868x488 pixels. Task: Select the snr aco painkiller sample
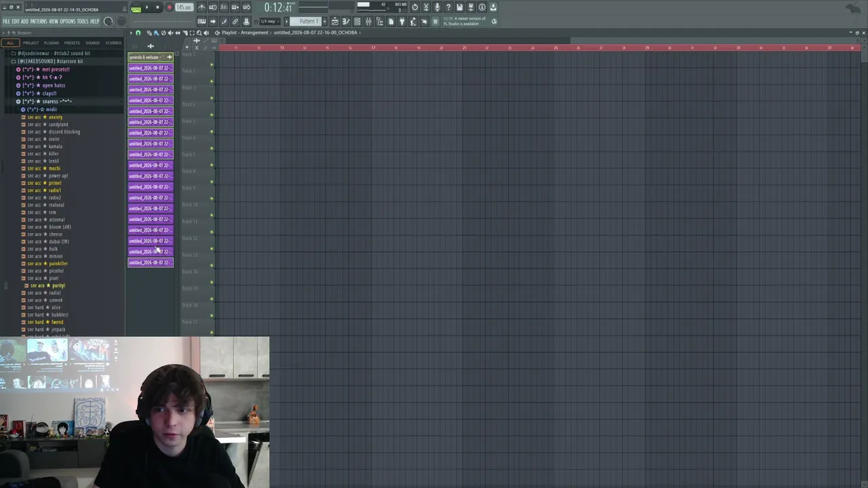(x=45, y=264)
